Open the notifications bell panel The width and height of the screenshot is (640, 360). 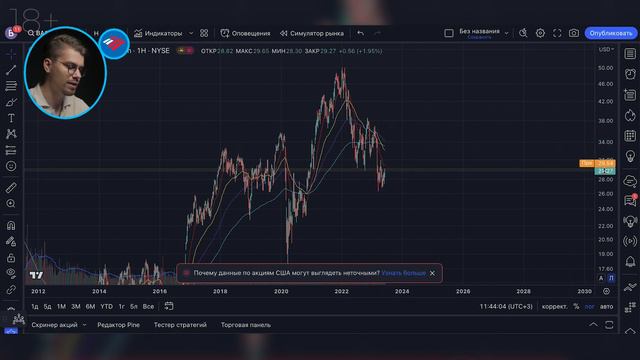(630, 261)
